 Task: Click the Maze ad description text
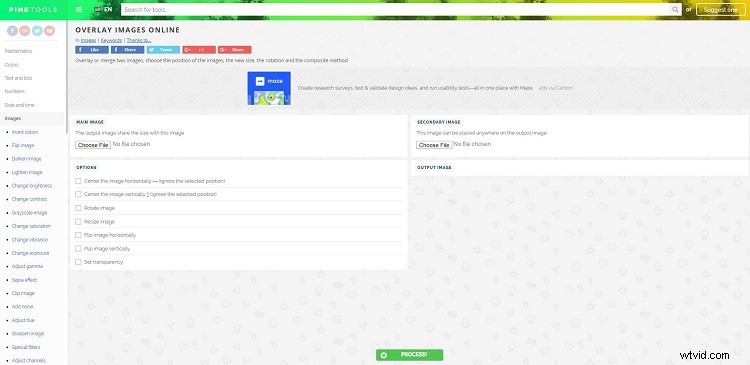coord(415,88)
